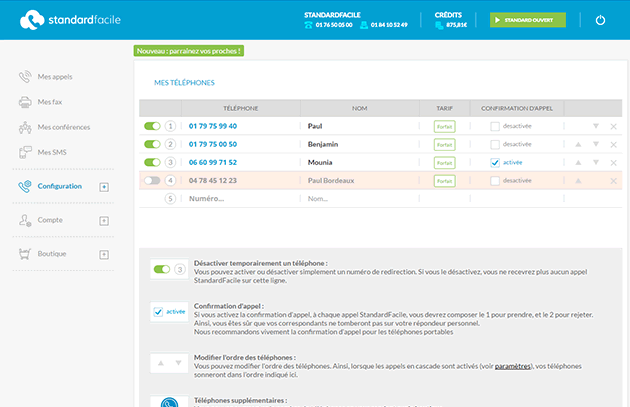
Task: Disable the 01 79 75 99 40 phone toggle
Action: tap(152, 127)
